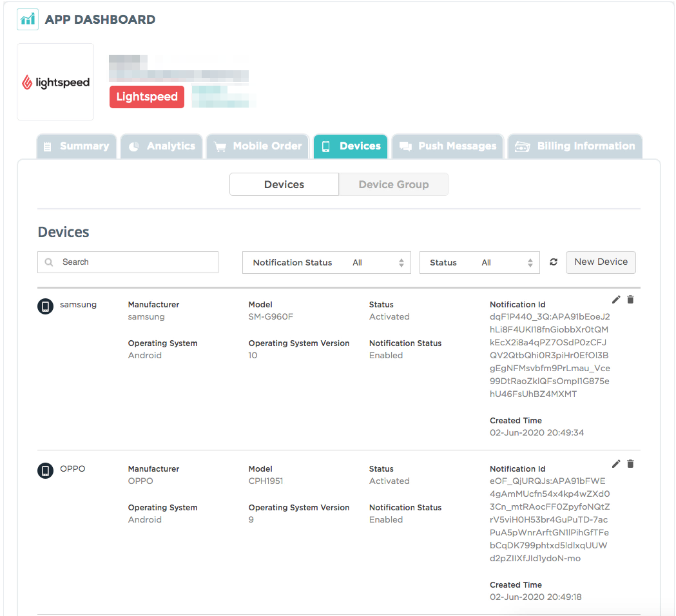This screenshot has width=676, height=616.
Task: Refresh the devices list
Action: pyautogui.click(x=553, y=262)
